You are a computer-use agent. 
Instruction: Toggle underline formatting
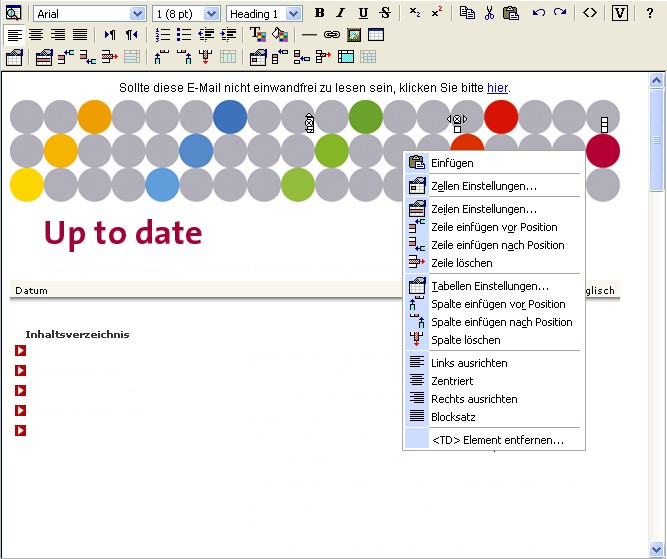[363, 13]
